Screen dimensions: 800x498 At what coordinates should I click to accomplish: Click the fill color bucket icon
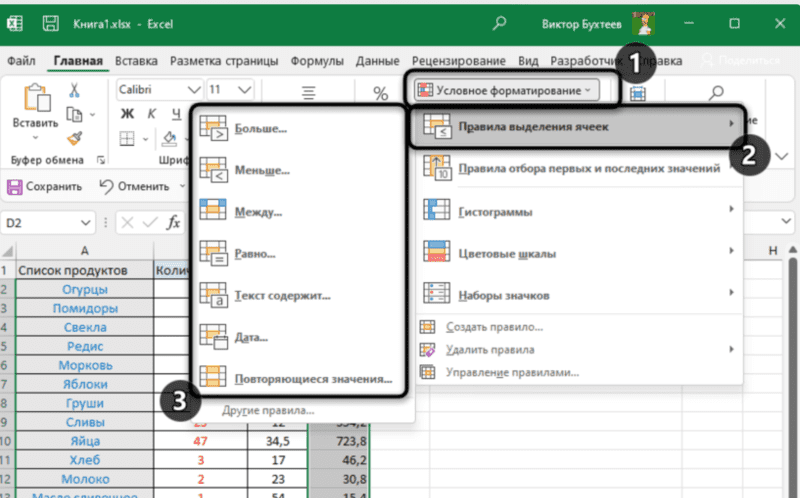(x=170, y=137)
